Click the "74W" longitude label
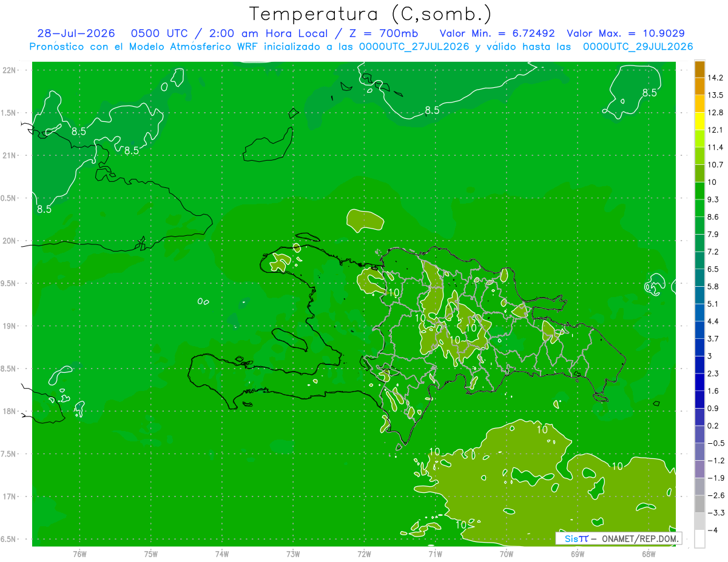 (x=221, y=554)
